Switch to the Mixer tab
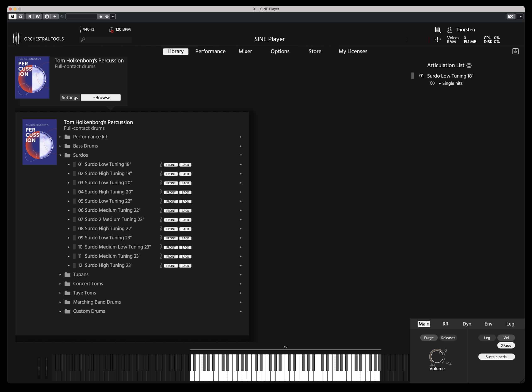This screenshot has width=532, height=392. (x=245, y=51)
